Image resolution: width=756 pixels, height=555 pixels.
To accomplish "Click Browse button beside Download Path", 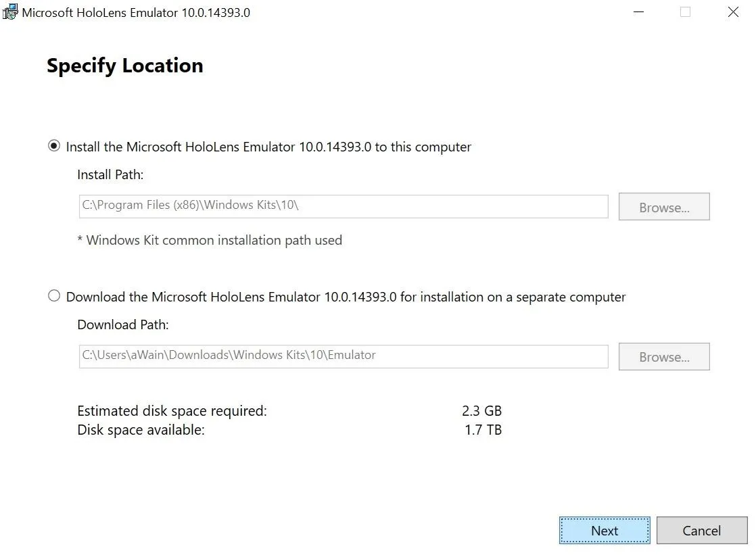I will pyautogui.click(x=664, y=356).
